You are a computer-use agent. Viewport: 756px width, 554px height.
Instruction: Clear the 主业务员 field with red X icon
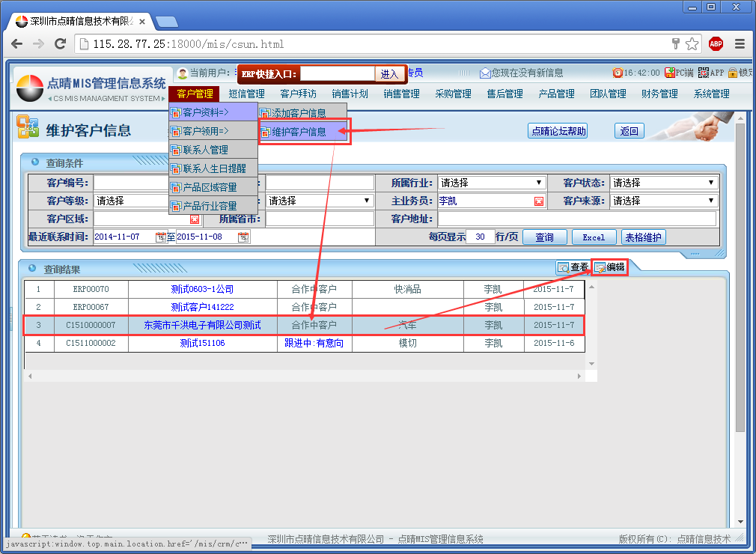tap(538, 201)
